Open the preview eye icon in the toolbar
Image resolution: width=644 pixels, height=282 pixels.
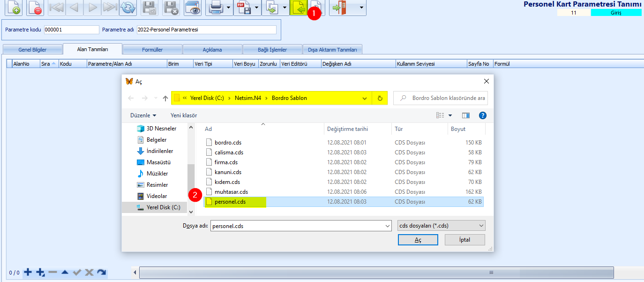click(194, 8)
